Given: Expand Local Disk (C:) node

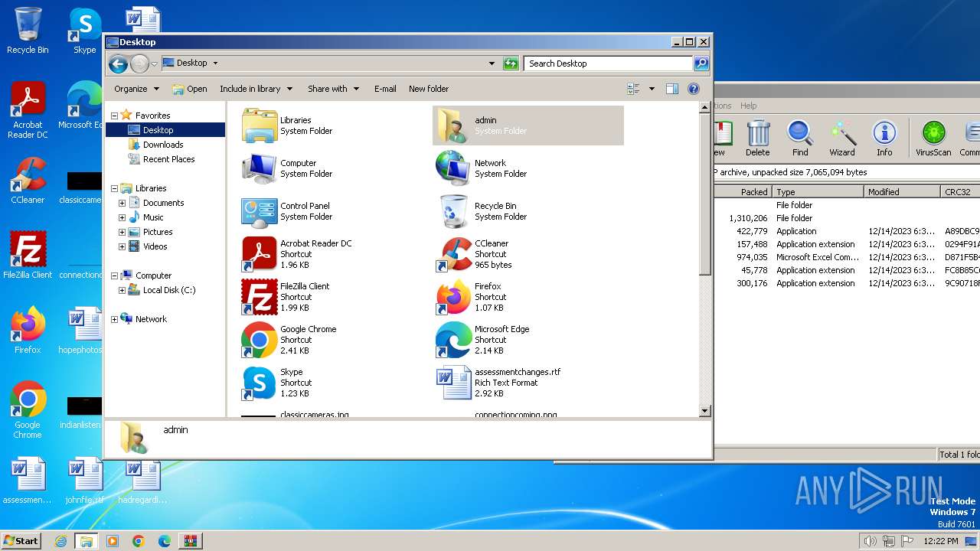Looking at the screenshot, I should (122, 290).
